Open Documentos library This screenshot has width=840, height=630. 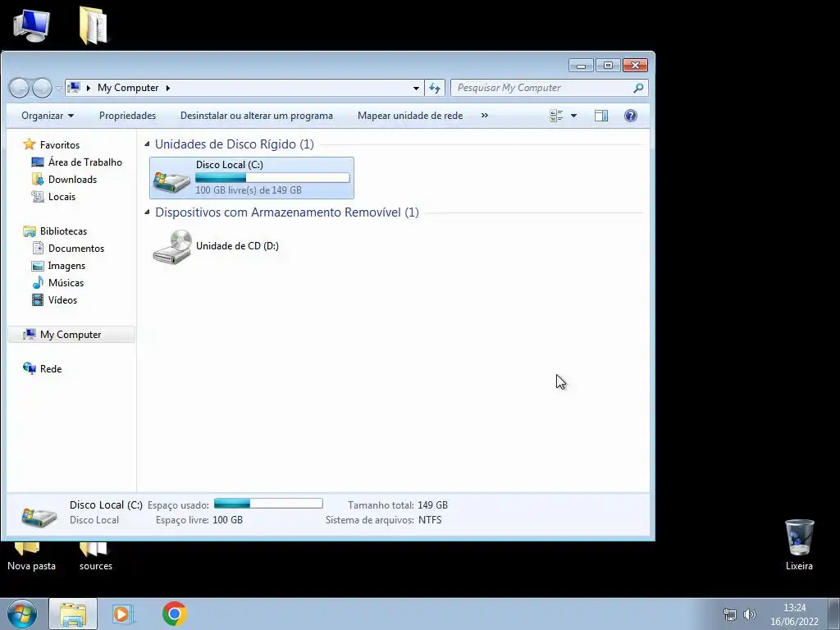(76, 248)
